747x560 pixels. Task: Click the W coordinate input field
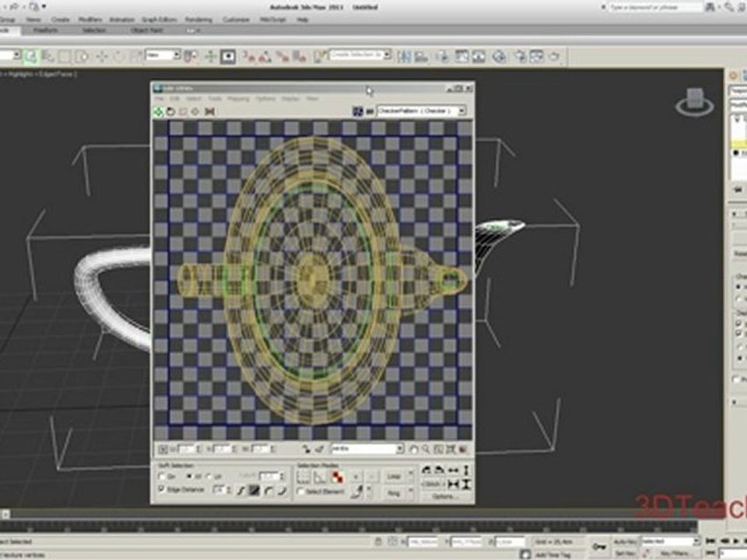(260, 449)
